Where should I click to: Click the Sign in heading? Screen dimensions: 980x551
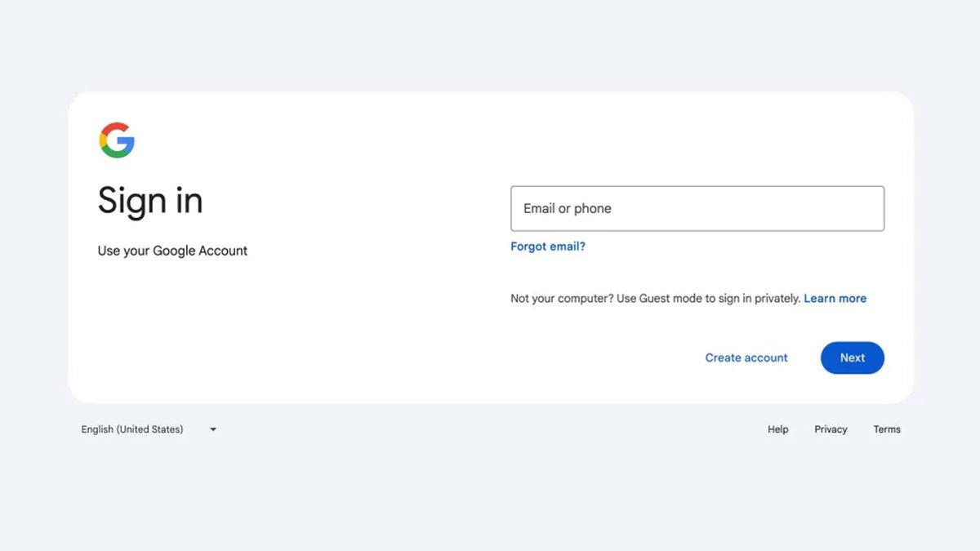[150, 201]
